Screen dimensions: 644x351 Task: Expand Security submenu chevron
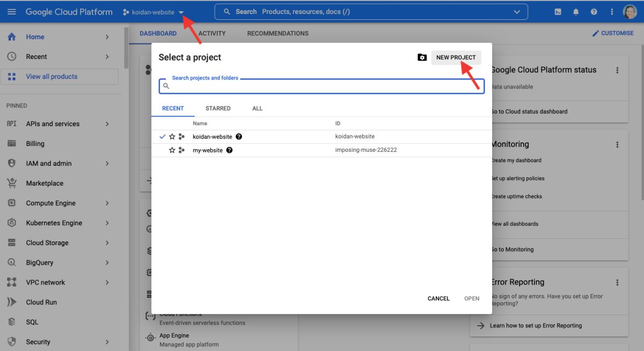point(107,342)
